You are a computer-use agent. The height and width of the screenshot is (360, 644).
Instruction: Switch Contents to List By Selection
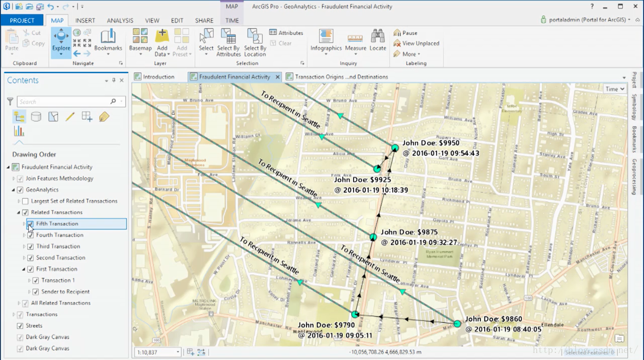53,117
